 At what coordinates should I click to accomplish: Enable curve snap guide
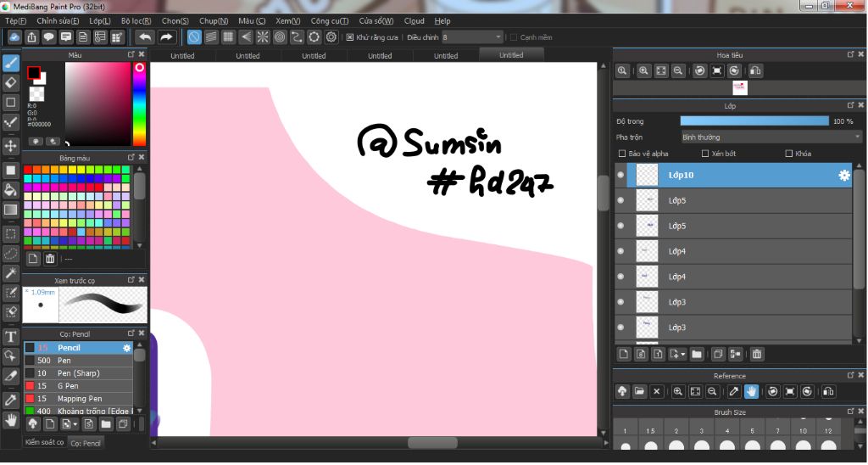297,37
